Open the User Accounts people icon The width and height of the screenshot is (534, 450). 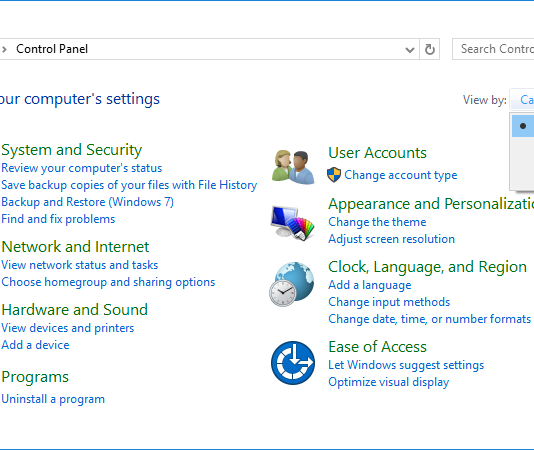[x=293, y=167]
